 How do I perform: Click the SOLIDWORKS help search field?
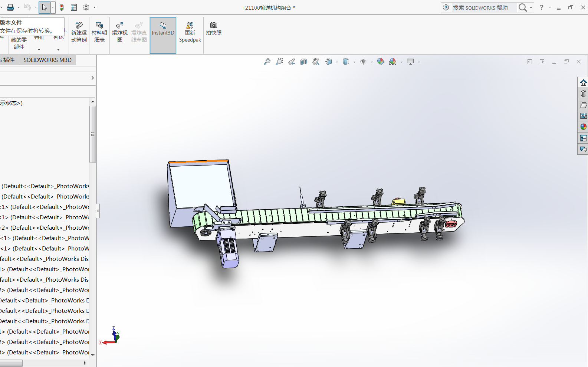pyautogui.click(x=483, y=8)
